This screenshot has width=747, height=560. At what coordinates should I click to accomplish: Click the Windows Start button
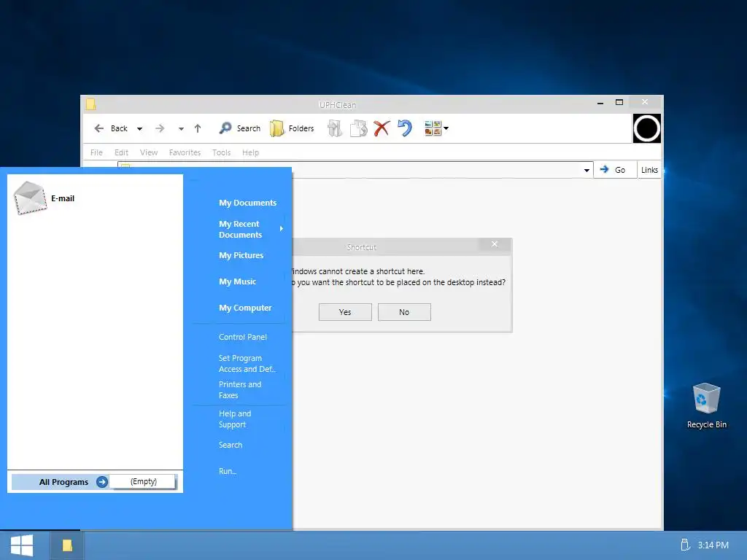pos(22,545)
